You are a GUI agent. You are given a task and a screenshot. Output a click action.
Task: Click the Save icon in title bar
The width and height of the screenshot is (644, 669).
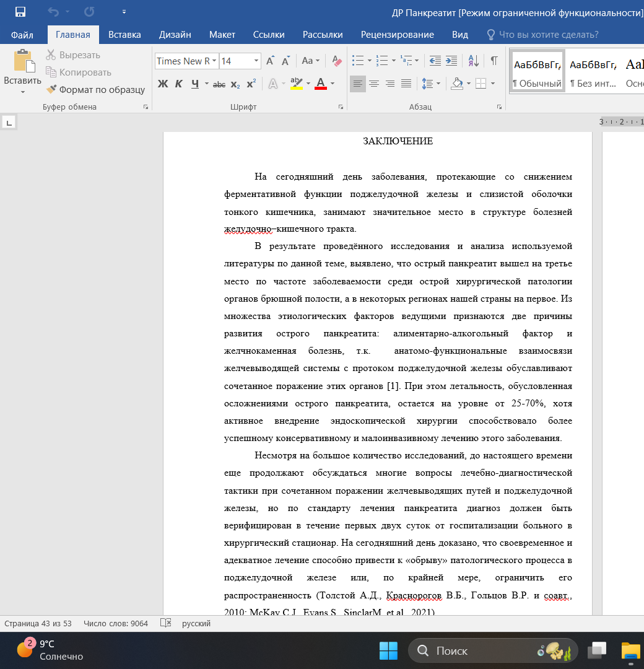pos(20,12)
